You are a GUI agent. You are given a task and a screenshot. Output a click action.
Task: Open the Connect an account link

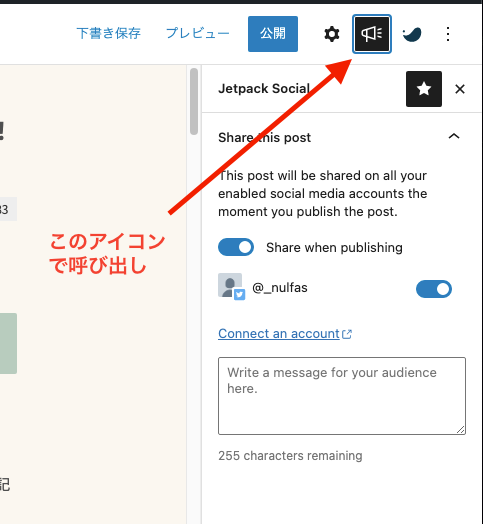[285, 334]
